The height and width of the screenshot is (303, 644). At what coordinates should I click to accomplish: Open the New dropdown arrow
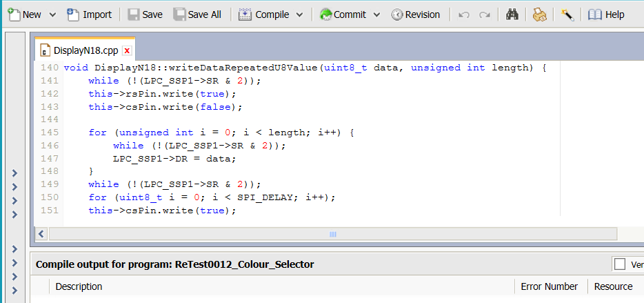coord(52,14)
